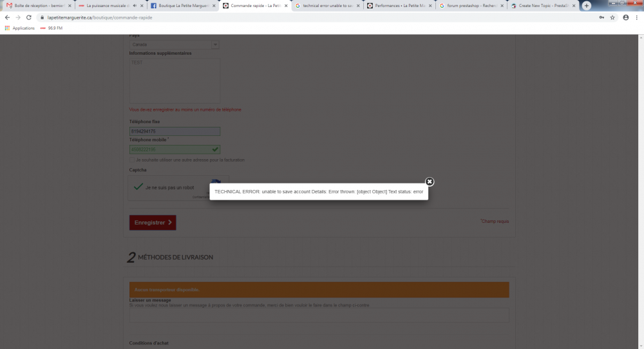Switch to forum prestashop search tab
Screen dimensions: 644x349
(x=471, y=6)
